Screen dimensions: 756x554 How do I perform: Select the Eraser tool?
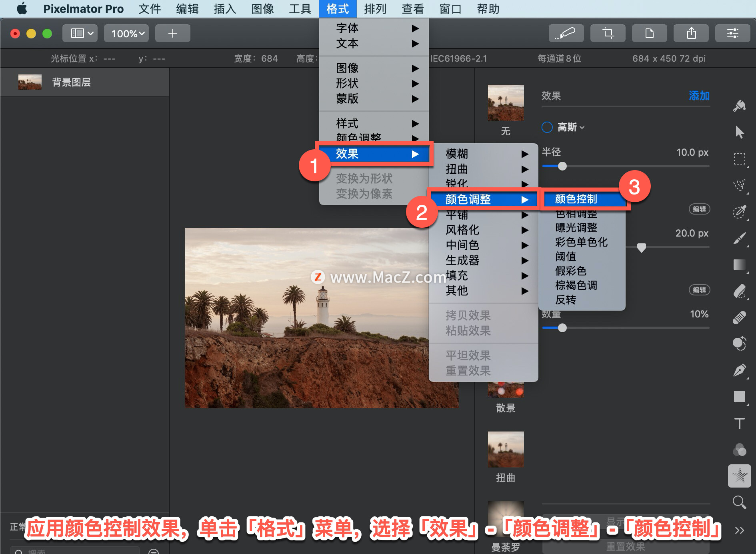(x=739, y=291)
